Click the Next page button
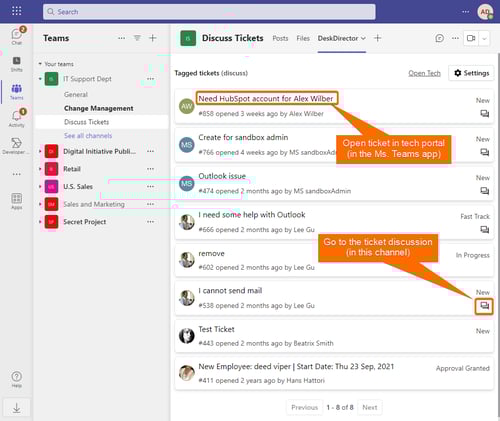Viewport: 500px width, 421px height. pyautogui.click(x=370, y=407)
